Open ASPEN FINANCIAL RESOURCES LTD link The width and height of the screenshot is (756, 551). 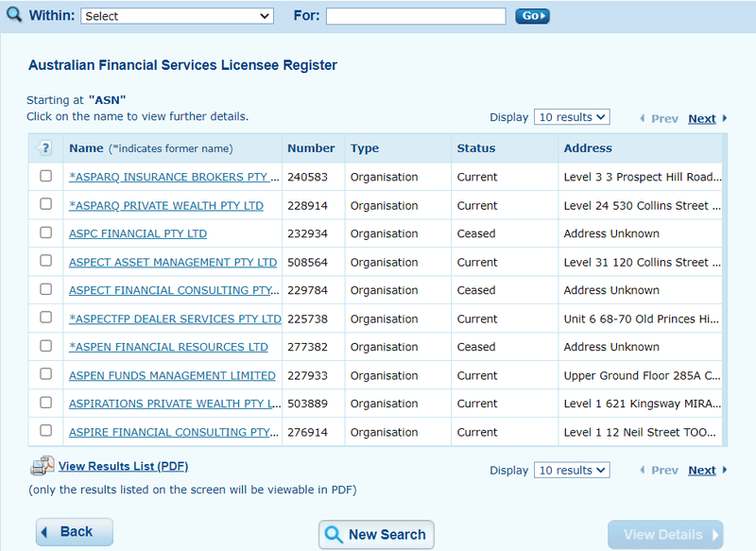point(168,347)
